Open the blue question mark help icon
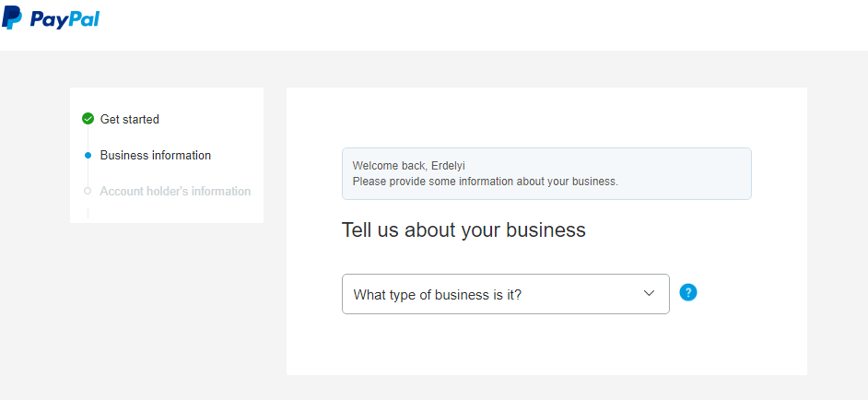Screen dimensions: 868x400 pos(688,292)
